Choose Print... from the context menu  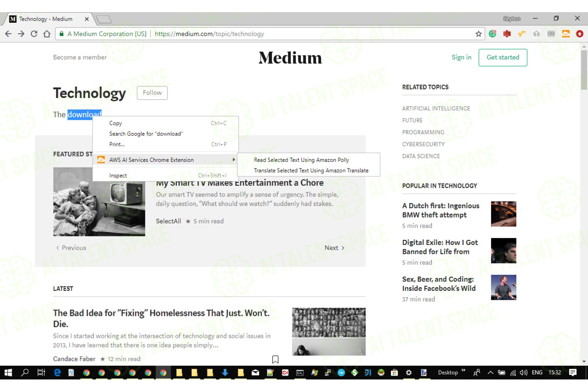point(165,144)
